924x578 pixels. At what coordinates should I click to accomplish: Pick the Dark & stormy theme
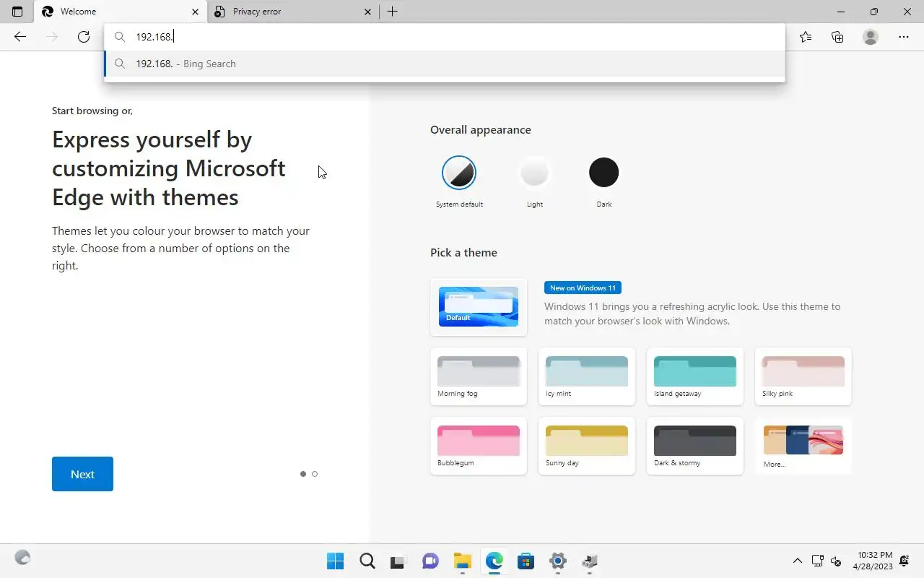[695, 446]
